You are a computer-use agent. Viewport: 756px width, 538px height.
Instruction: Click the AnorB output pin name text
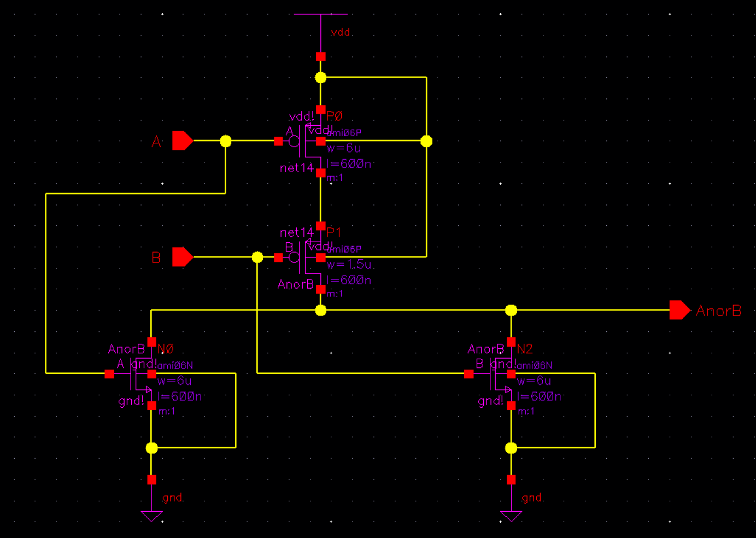tap(719, 311)
